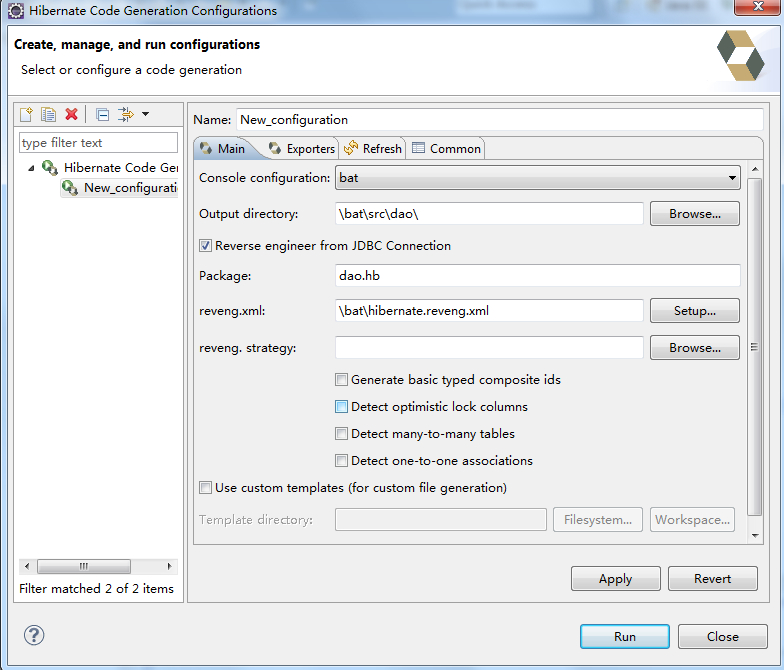The width and height of the screenshot is (784, 670).
Task: Run the code generation
Action: pyautogui.click(x=624, y=636)
